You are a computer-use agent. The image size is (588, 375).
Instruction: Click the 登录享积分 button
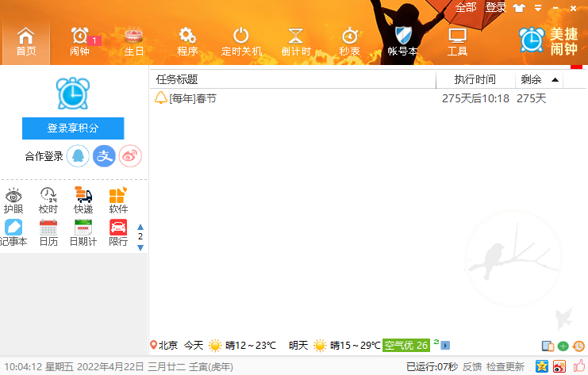(x=73, y=128)
